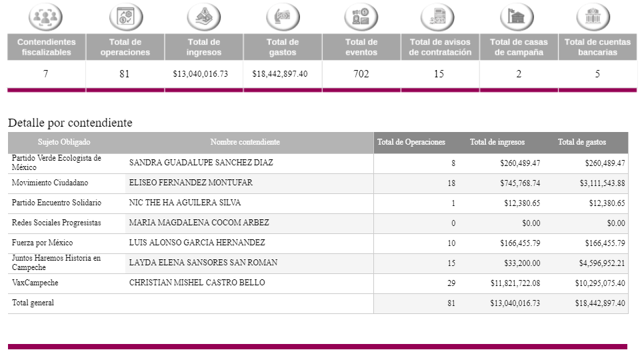Click the Total de eventos icon
The width and height of the screenshot is (644, 360).
tap(361, 17)
